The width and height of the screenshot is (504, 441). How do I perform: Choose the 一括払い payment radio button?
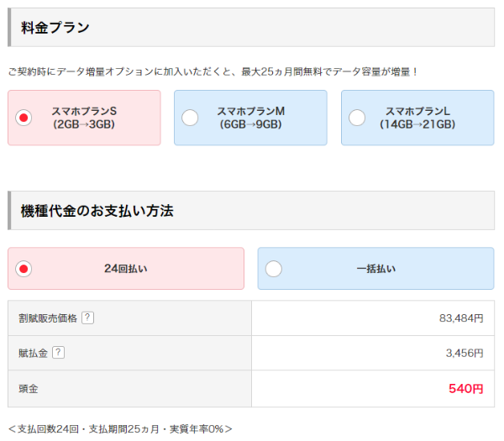pos(274,269)
